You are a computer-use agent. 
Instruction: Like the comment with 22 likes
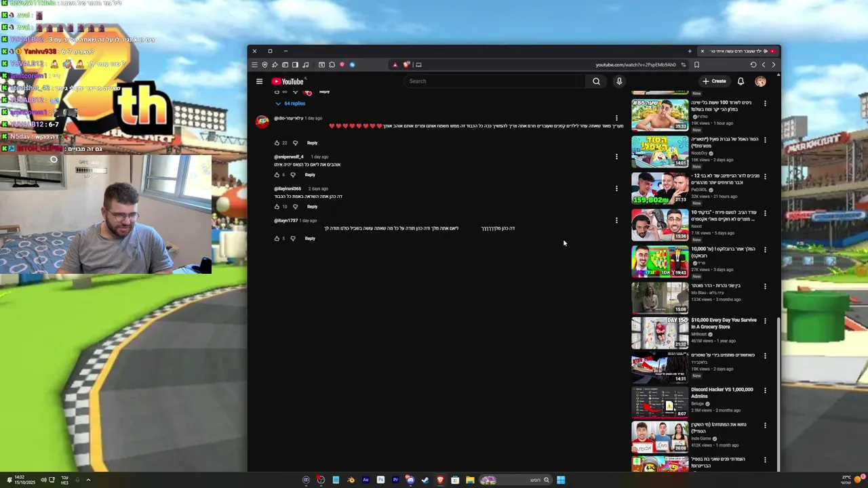point(277,143)
